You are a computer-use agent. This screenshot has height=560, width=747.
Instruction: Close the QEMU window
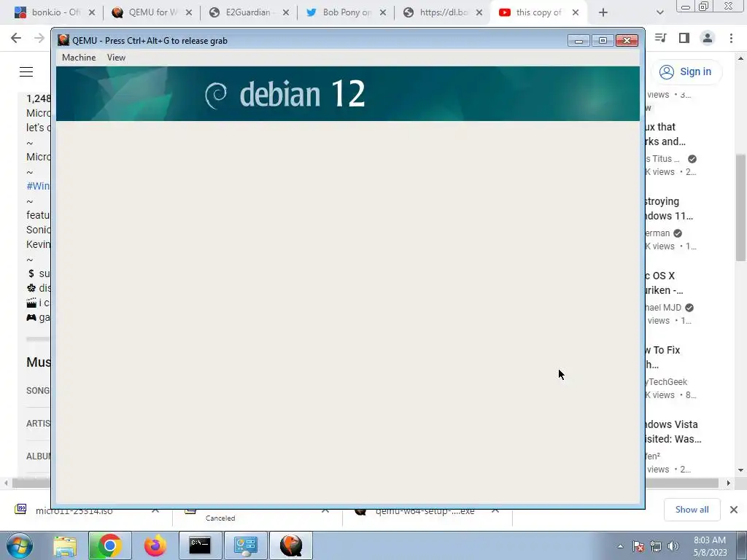tap(627, 41)
